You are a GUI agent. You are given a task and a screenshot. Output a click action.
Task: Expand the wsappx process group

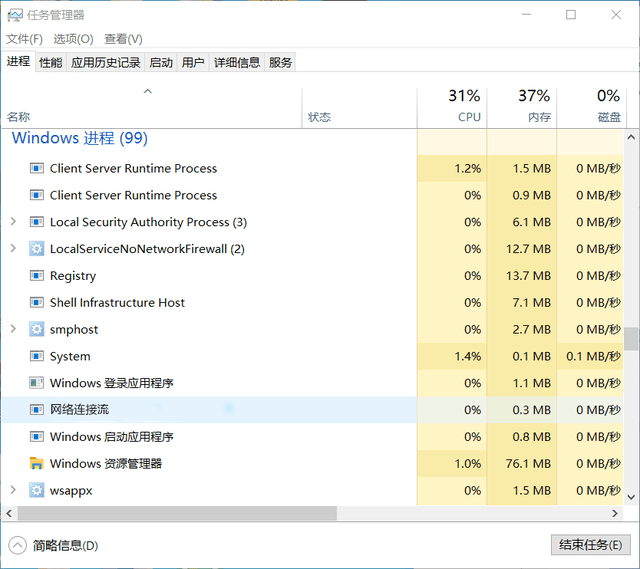point(13,491)
